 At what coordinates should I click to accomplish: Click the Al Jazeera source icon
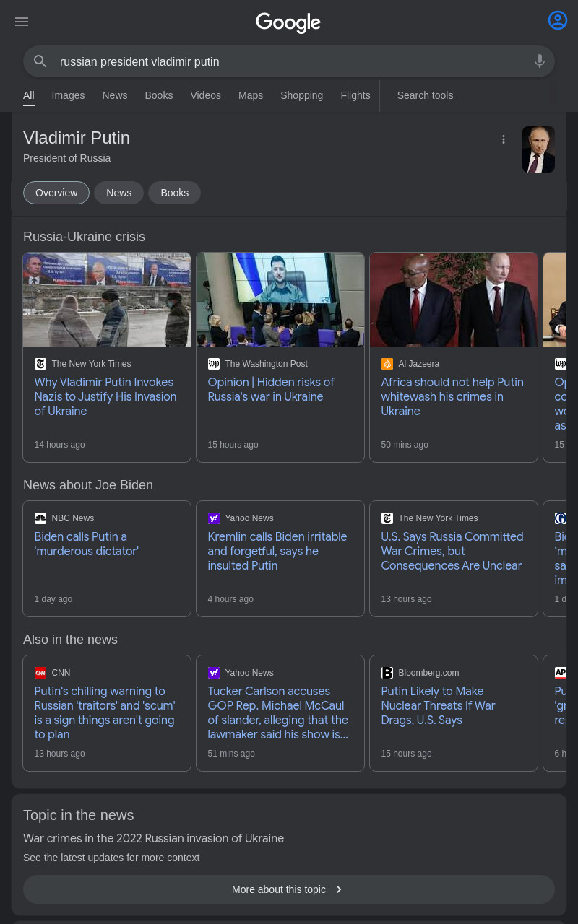click(x=387, y=364)
